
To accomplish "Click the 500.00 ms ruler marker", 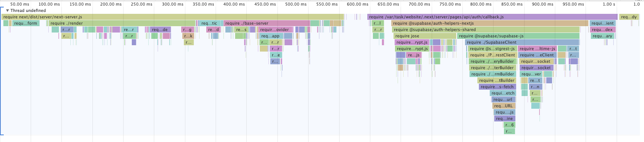I will (296, 4).
